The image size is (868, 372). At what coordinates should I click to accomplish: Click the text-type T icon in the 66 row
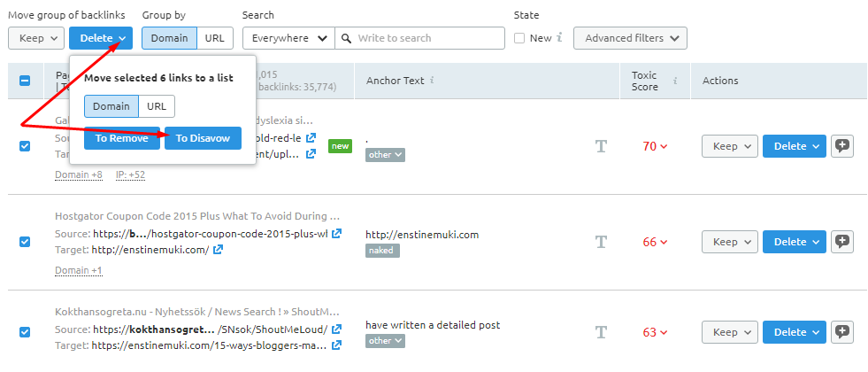click(602, 242)
